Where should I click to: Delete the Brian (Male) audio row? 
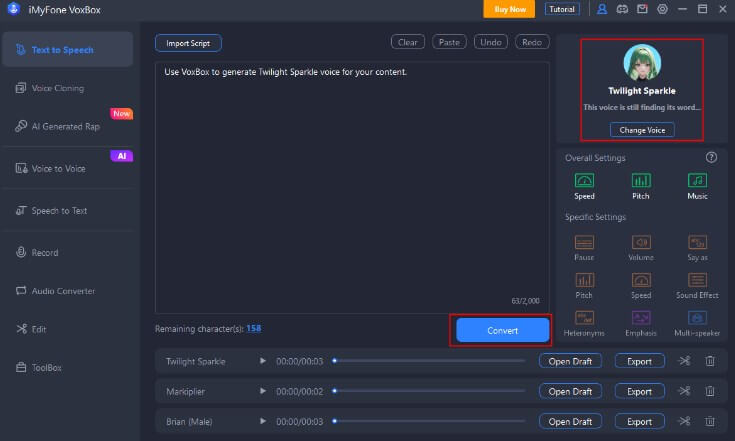pos(710,421)
